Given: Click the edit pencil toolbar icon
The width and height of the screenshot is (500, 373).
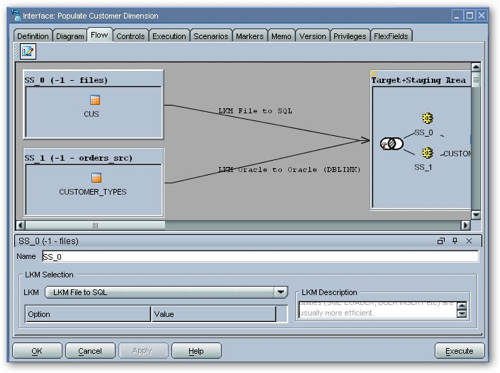Looking at the screenshot, I should tap(28, 51).
